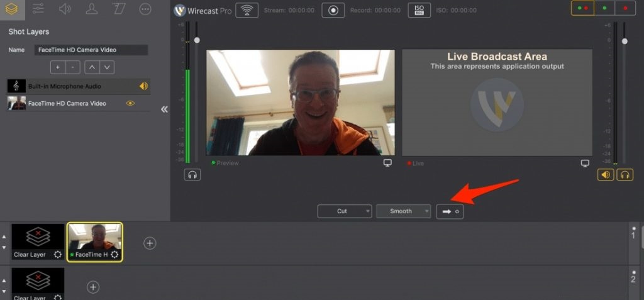Toggle preview headphones monitoring
Image resolution: width=644 pixels, height=300 pixels.
[x=192, y=175]
